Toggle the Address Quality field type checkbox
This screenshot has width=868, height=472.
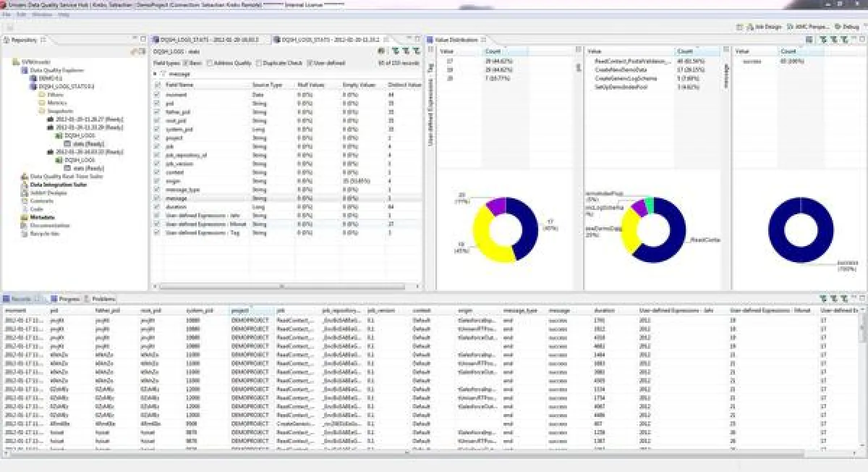(x=209, y=63)
